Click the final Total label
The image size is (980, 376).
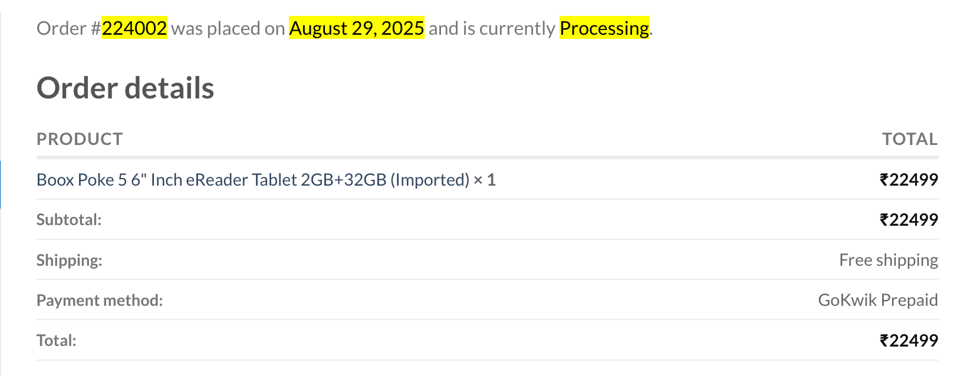[x=56, y=341]
